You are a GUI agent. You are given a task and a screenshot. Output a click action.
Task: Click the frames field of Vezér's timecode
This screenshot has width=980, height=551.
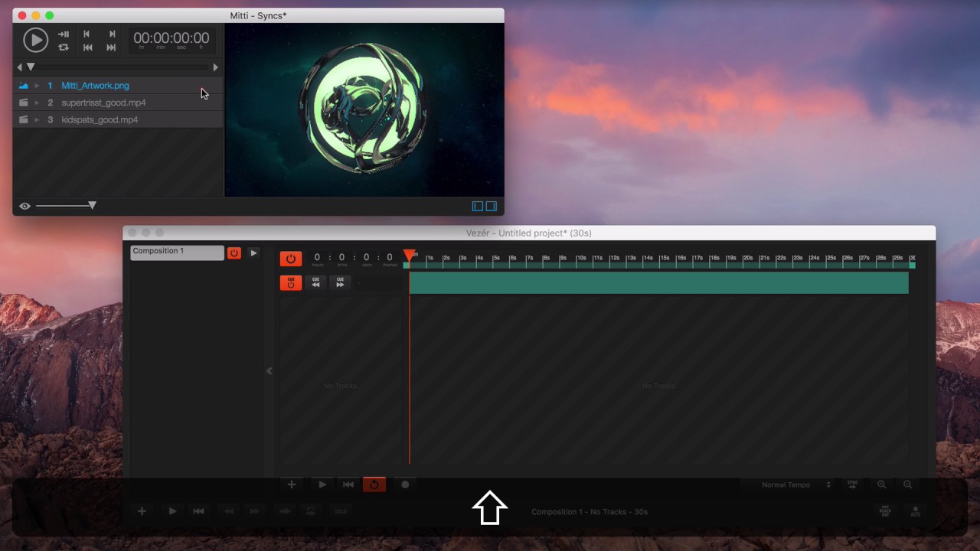point(390,258)
